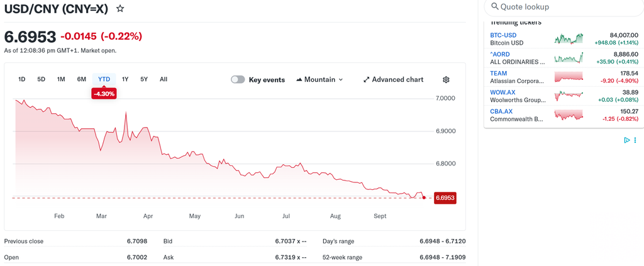This screenshot has height=266, width=644.
Task: Select the 5Y time range
Action: click(x=144, y=79)
